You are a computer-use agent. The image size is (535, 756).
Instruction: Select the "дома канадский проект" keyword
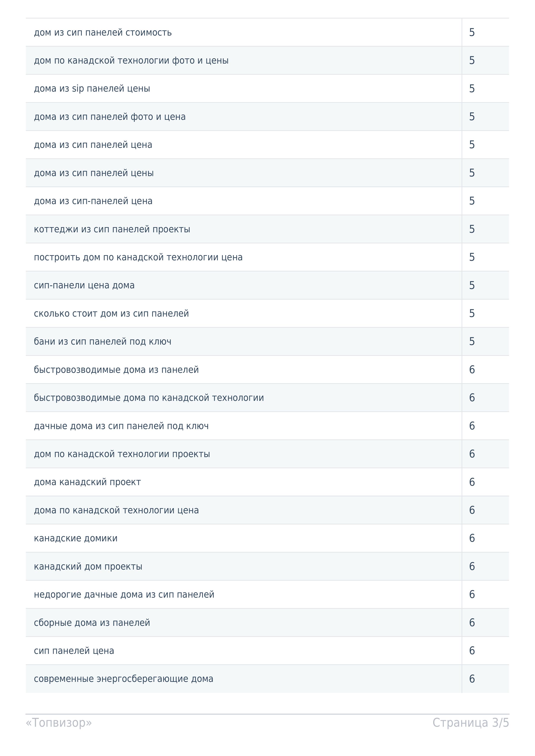[87, 482]
